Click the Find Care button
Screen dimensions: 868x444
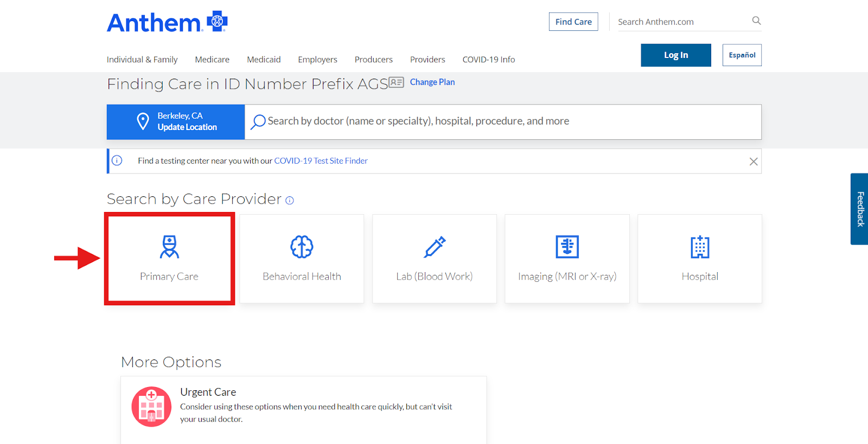pos(573,22)
